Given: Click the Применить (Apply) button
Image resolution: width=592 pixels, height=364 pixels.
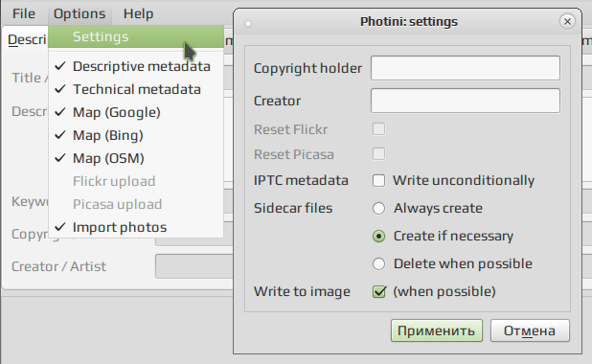Looking at the screenshot, I should tap(437, 330).
